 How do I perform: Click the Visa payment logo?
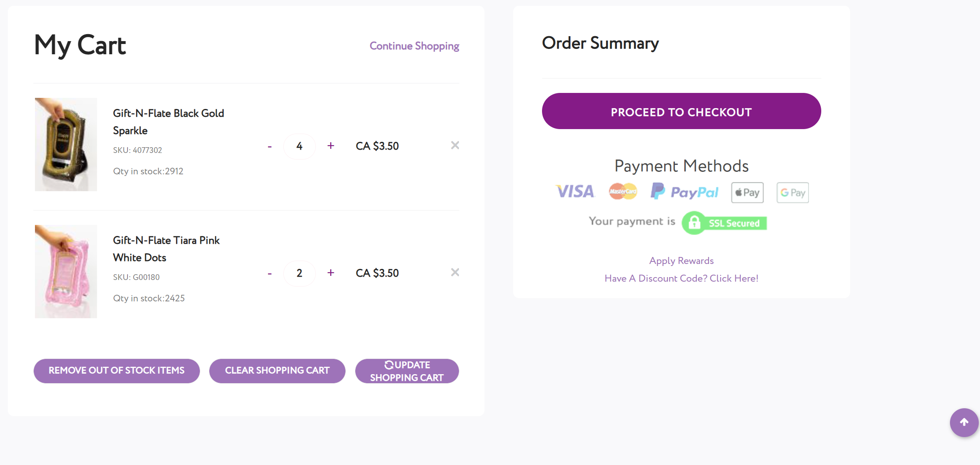[x=575, y=192]
